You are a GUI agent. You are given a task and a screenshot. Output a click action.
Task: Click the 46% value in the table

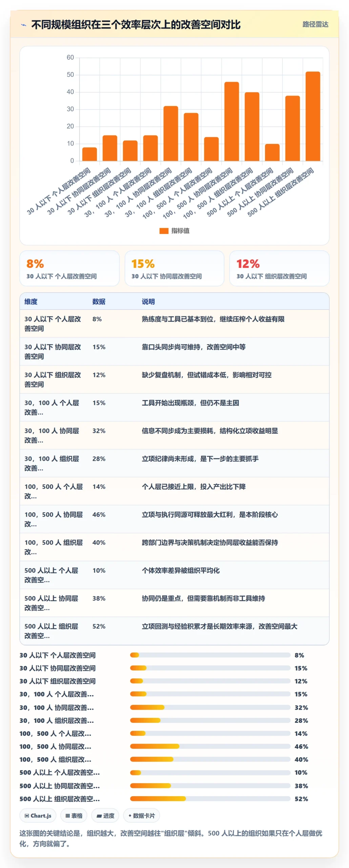click(x=99, y=514)
